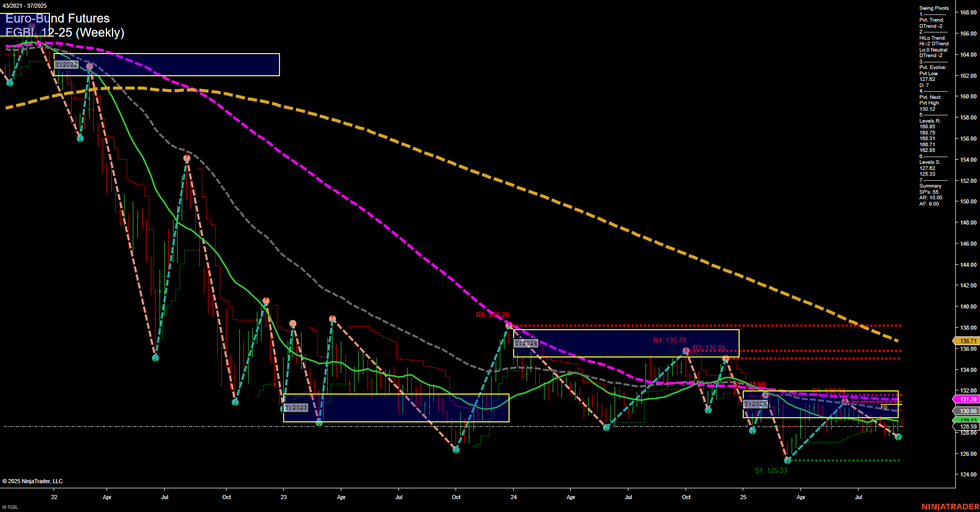Toggle the Y:2025 range box label
The height and width of the screenshot is (512, 980).
pos(756,405)
